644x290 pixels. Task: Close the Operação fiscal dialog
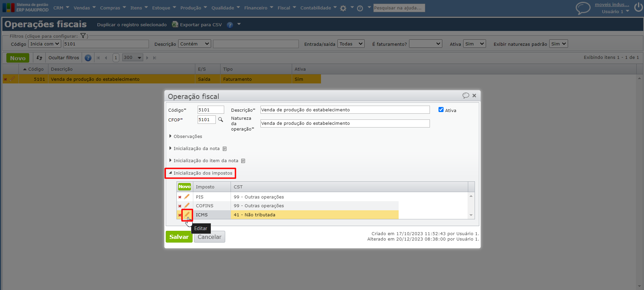click(474, 96)
